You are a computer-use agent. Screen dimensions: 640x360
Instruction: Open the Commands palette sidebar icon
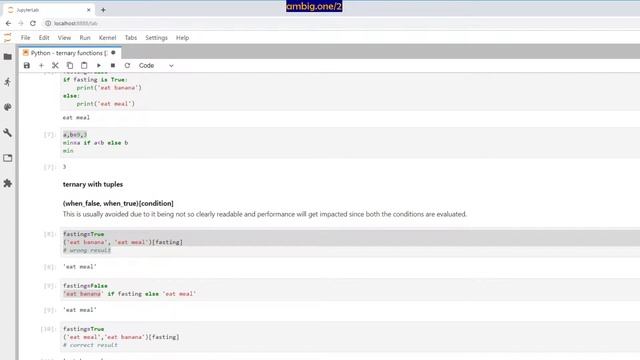(8, 107)
